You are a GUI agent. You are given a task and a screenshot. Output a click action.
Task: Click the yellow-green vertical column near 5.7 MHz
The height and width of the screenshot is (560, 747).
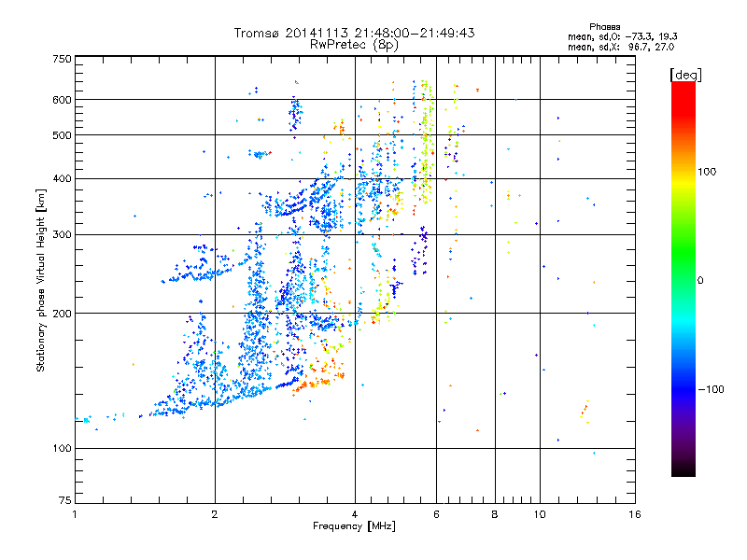coord(427,143)
